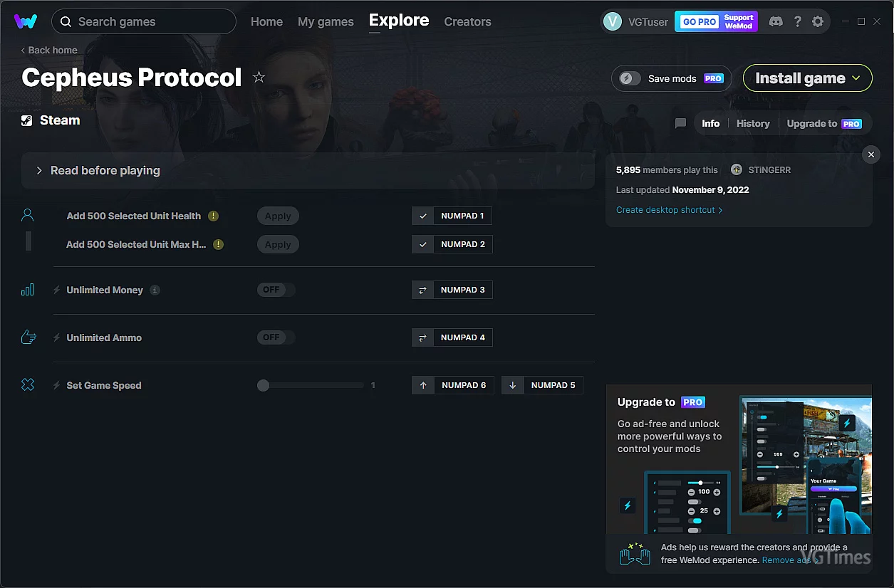
Task: Switch to the History tab
Action: pos(753,123)
